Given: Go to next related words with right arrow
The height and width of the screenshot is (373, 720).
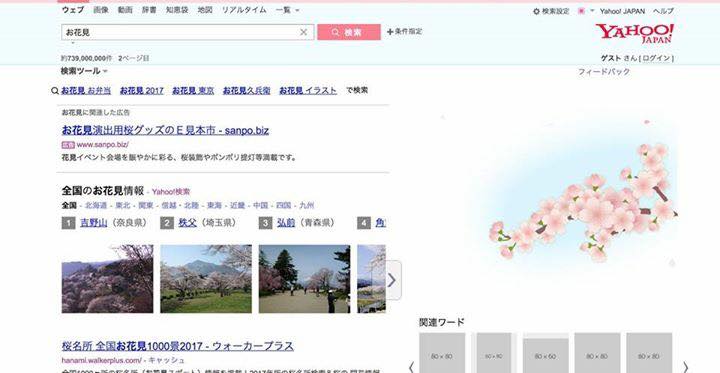Looking at the screenshot, I should point(686,367).
